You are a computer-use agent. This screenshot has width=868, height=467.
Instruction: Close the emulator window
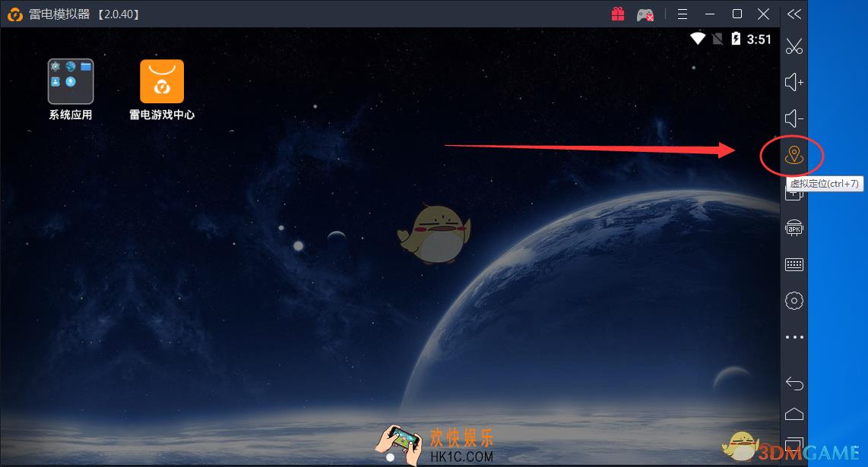[763, 14]
